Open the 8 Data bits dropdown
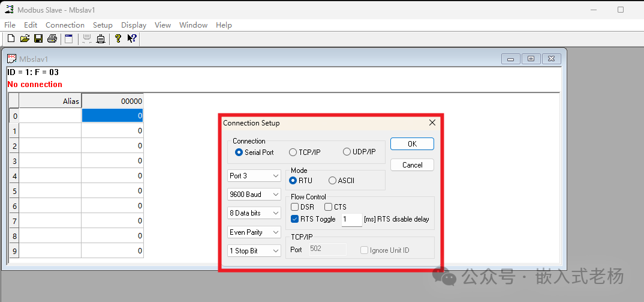644x302 pixels. (254, 213)
